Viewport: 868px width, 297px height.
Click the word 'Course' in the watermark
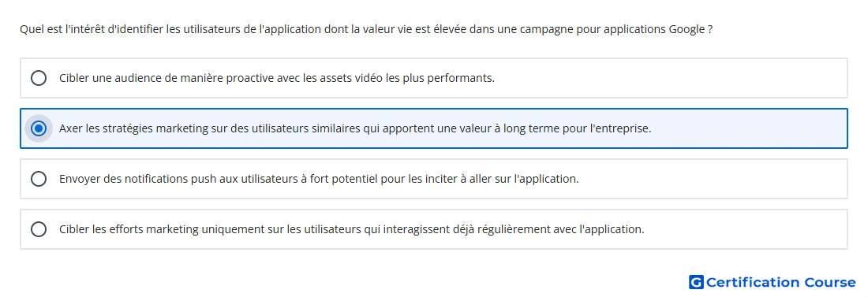pyautogui.click(x=830, y=283)
